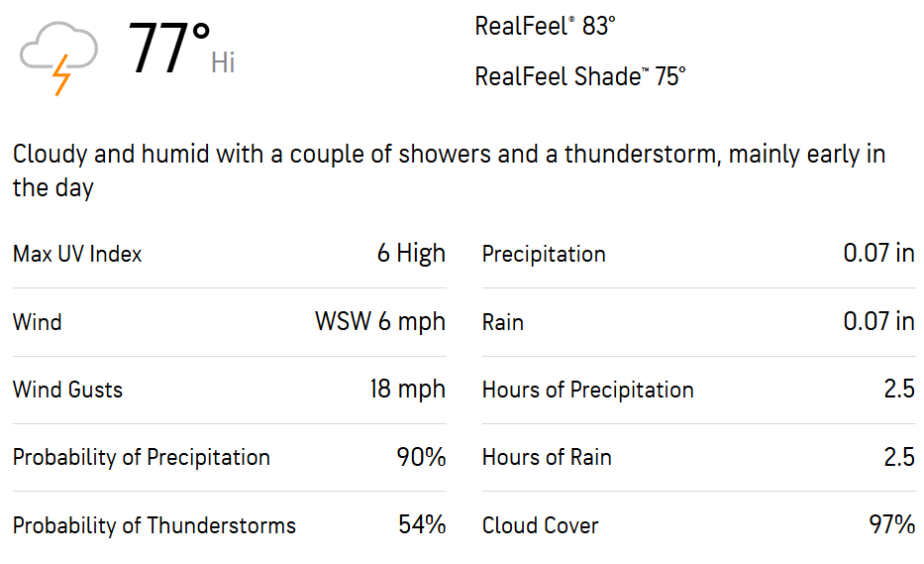Image resolution: width=924 pixels, height=564 pixels.
Task: Select the Rain row label
Action: (503, 323)
